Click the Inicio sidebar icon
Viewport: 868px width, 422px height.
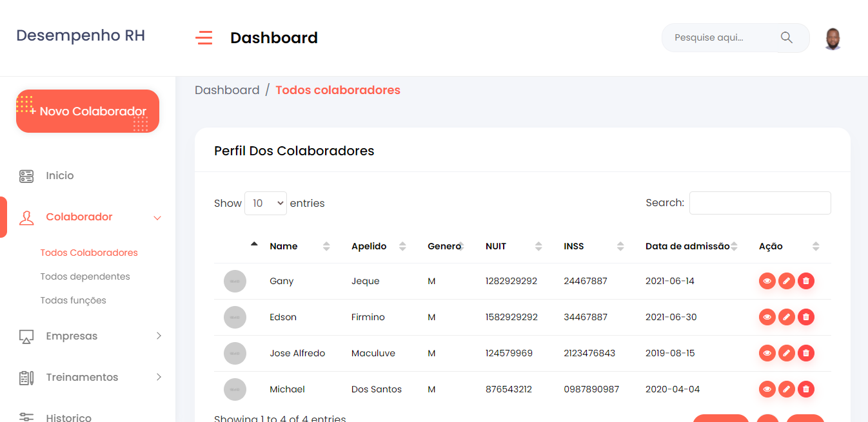coord(26,176)
